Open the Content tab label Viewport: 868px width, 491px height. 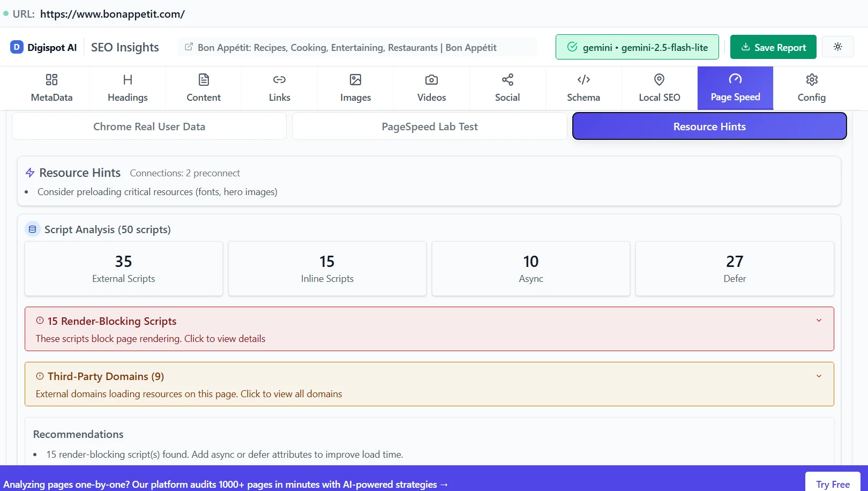tap(204, 98)
